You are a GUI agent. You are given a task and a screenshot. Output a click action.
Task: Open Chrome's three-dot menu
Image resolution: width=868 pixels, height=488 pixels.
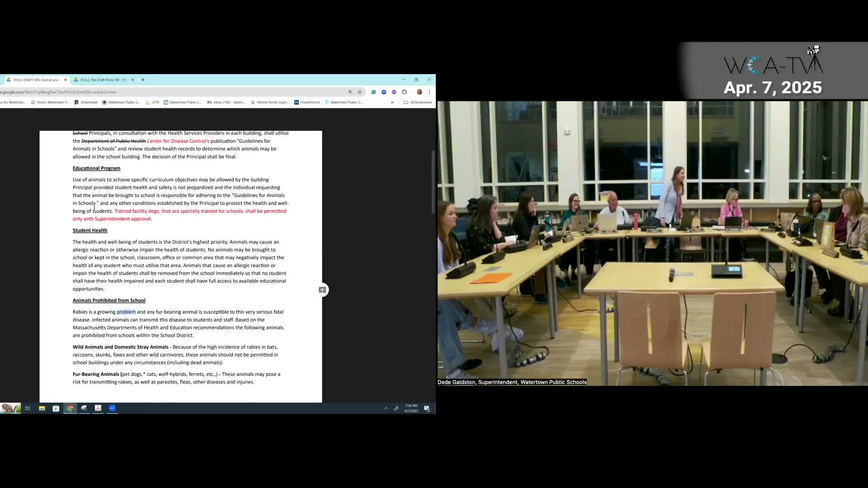click(x=429, y=92)
